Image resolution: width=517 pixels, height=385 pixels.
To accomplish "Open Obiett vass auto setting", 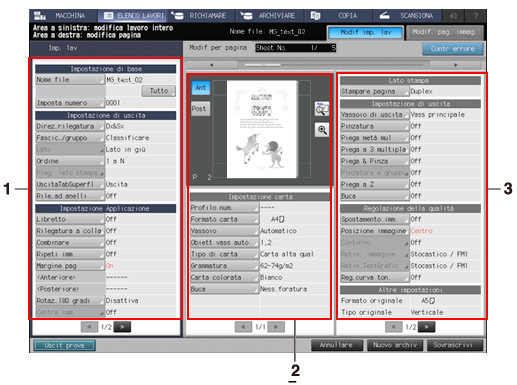I will point(224,243).
